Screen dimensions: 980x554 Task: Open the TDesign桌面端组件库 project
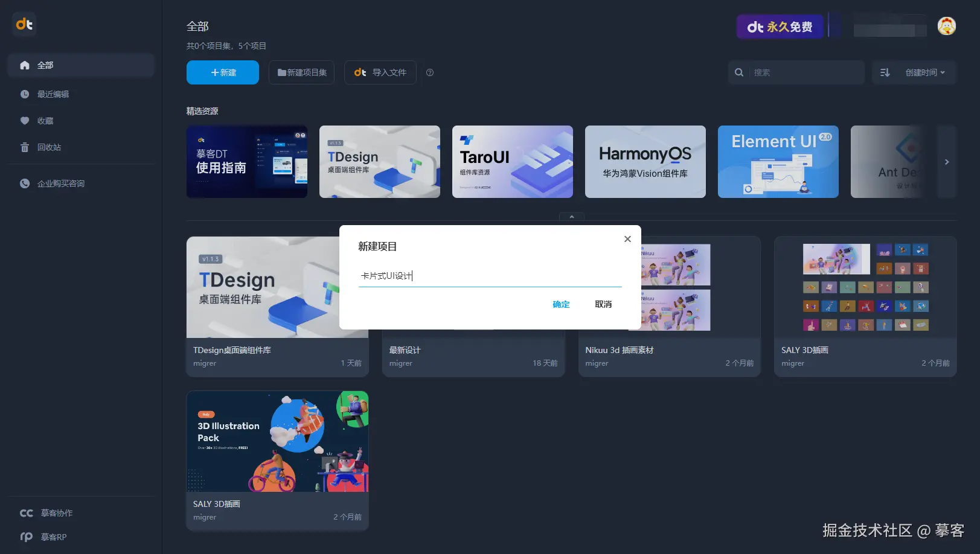pos(278,307)
